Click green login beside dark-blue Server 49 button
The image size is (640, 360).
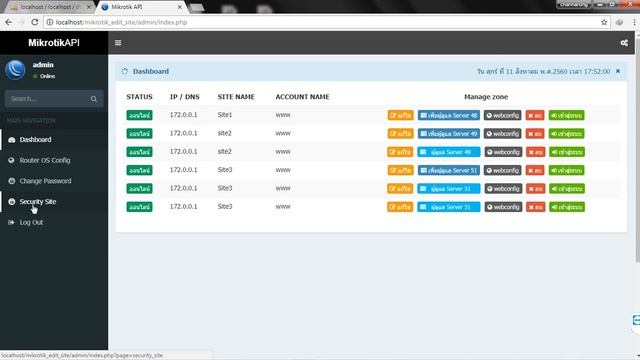coord(567,134)
